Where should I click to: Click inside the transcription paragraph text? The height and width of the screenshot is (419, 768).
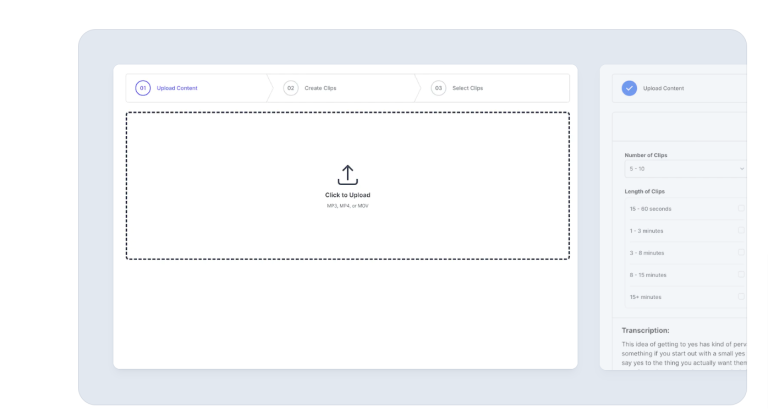click(x=684, y=350)
